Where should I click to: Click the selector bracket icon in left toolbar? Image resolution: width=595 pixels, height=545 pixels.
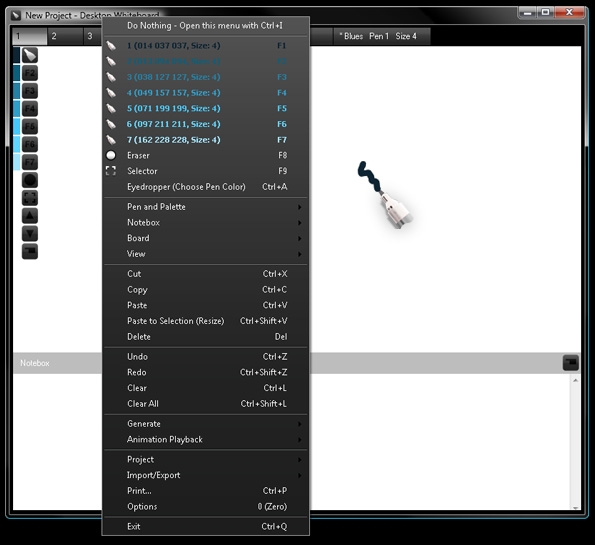(30, 198)
